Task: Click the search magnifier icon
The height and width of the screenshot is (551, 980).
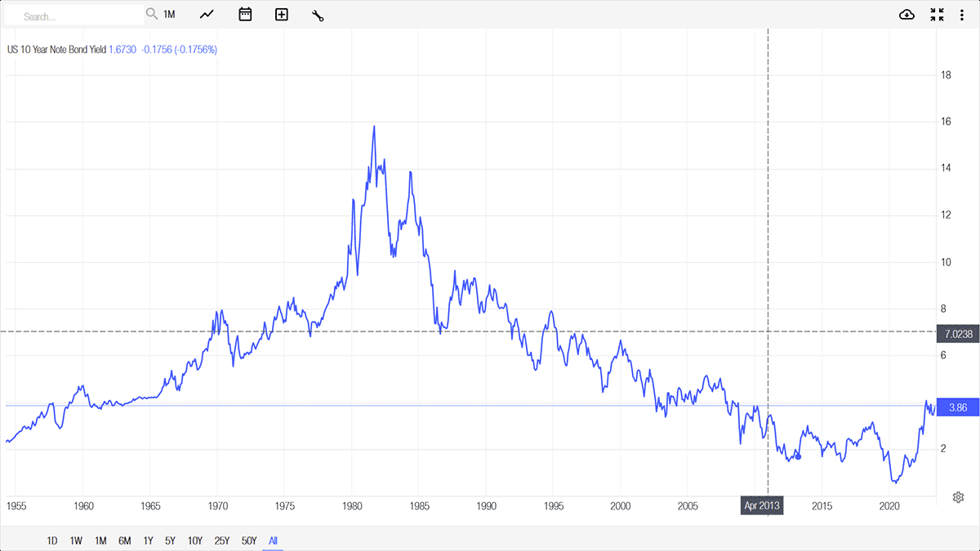Action: pyautogui.click(x=152, y=14)
